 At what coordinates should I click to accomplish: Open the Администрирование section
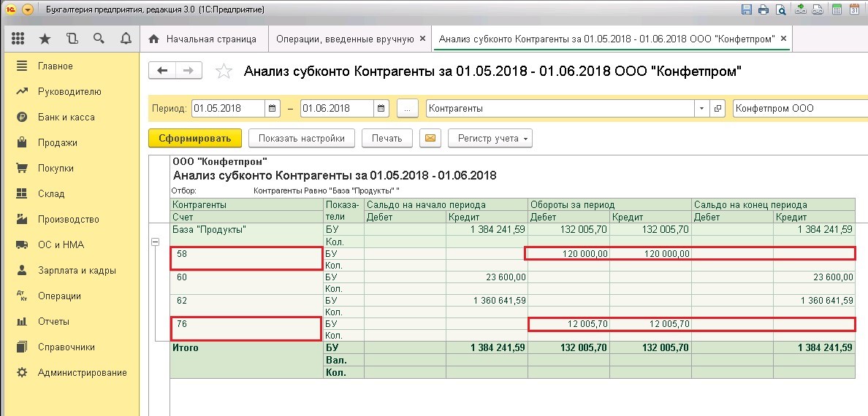click(82, 372)
